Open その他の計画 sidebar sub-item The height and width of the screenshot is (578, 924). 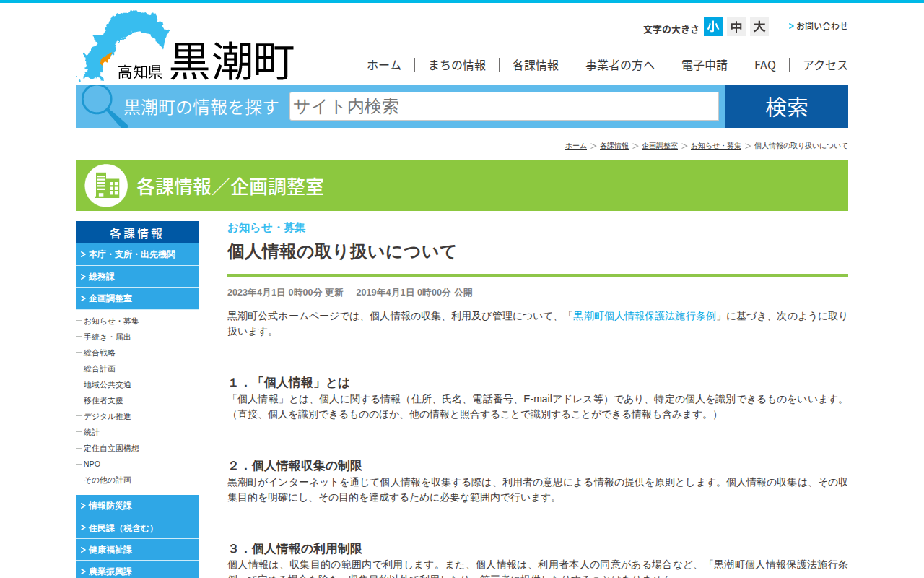108,480
